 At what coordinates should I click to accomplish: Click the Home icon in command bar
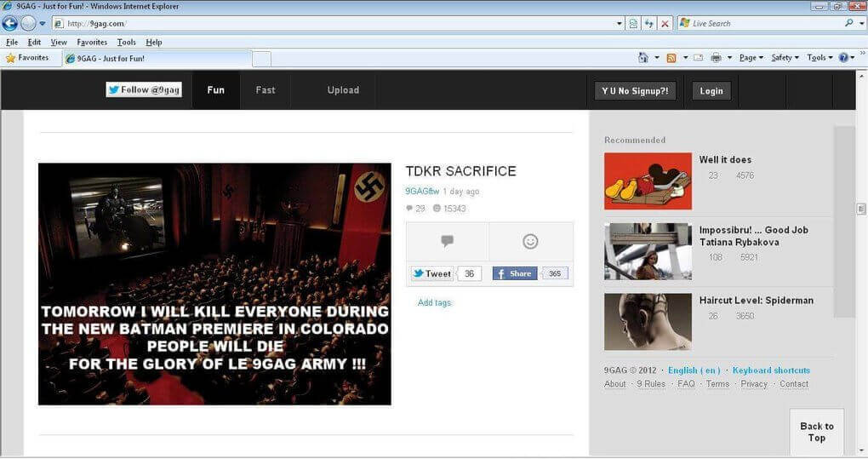click(x=642, y=58)
